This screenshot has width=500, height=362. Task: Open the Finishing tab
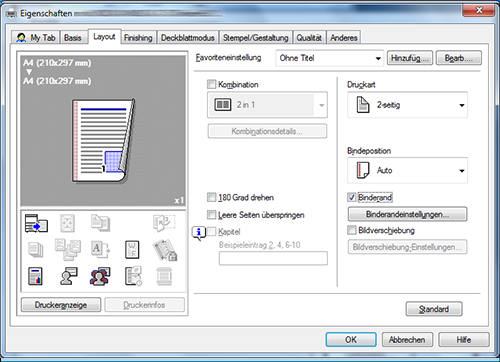[x=138, y=38]
